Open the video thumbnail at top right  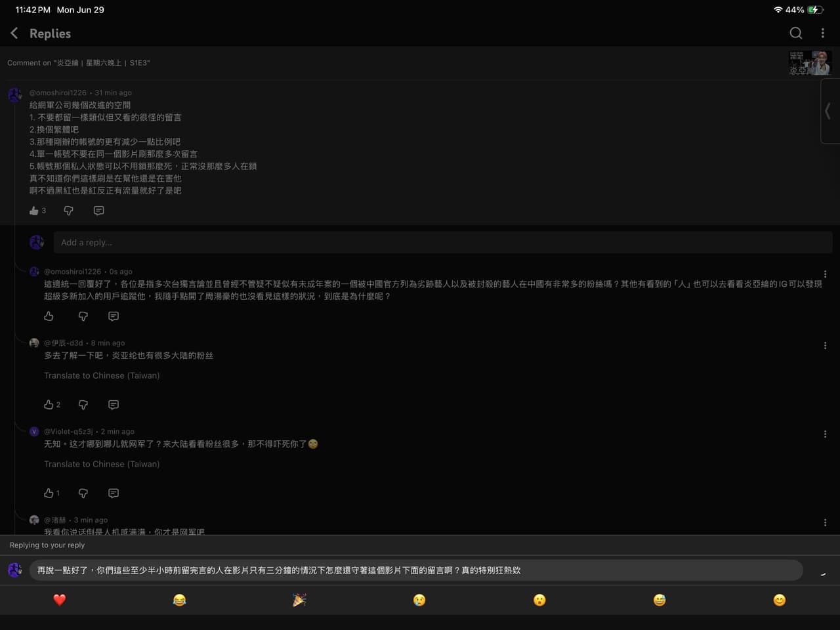(x=810, y=63)
